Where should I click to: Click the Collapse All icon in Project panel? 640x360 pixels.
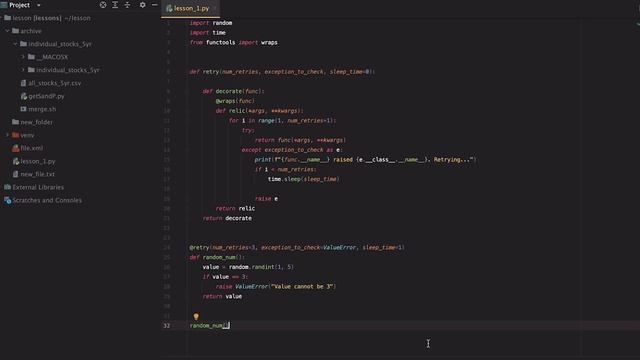coord(127,5)
